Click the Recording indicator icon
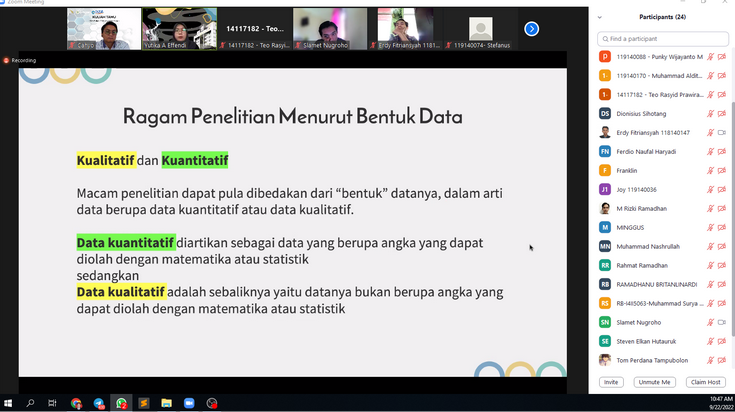This screenshot has width=735, height=412. pyautogui.click(x=6, y=60)
